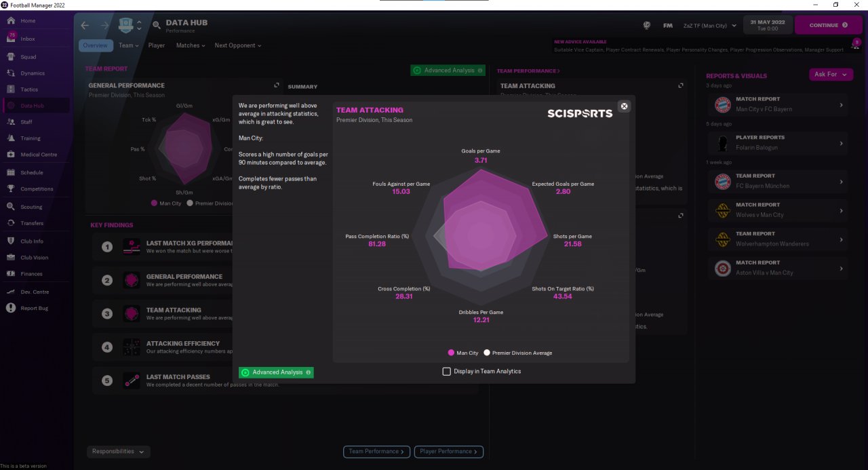Open the Report Bug sidebar item
The width and height of the screenshot is (868, 470).
click(x=35, y=308)
